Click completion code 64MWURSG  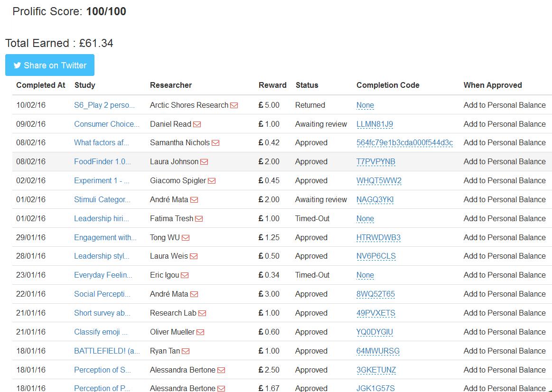(x=378, y=351)
